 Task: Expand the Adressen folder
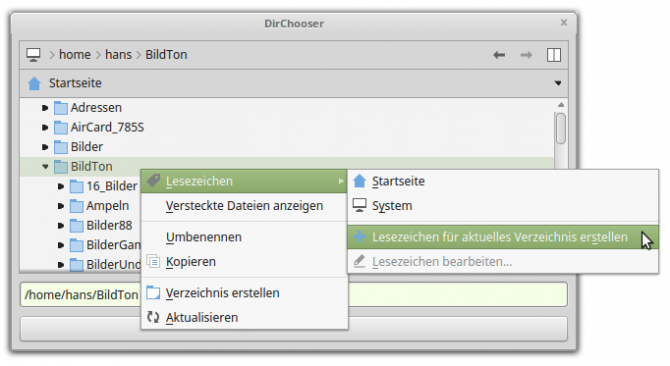(45, 108)
